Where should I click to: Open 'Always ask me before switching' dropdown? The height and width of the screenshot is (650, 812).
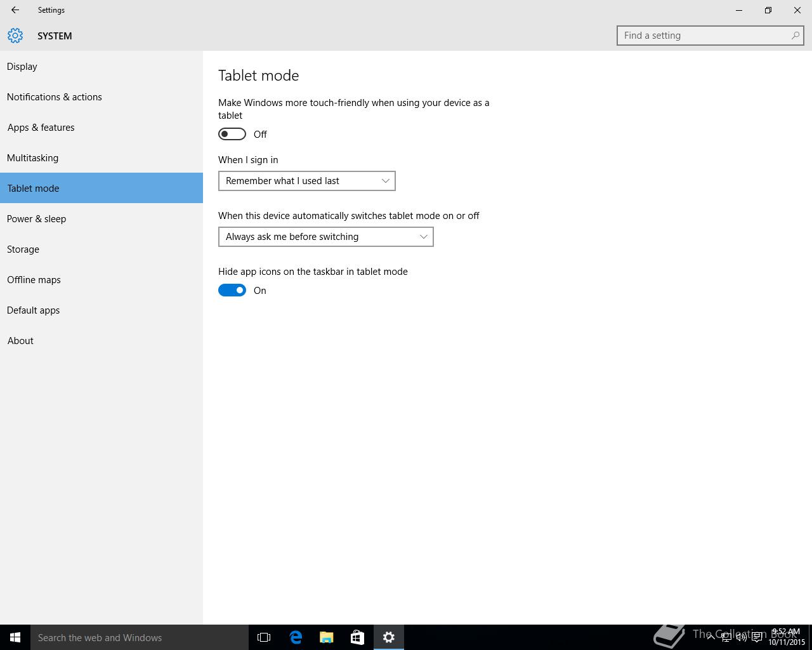(x=325, y=237)
